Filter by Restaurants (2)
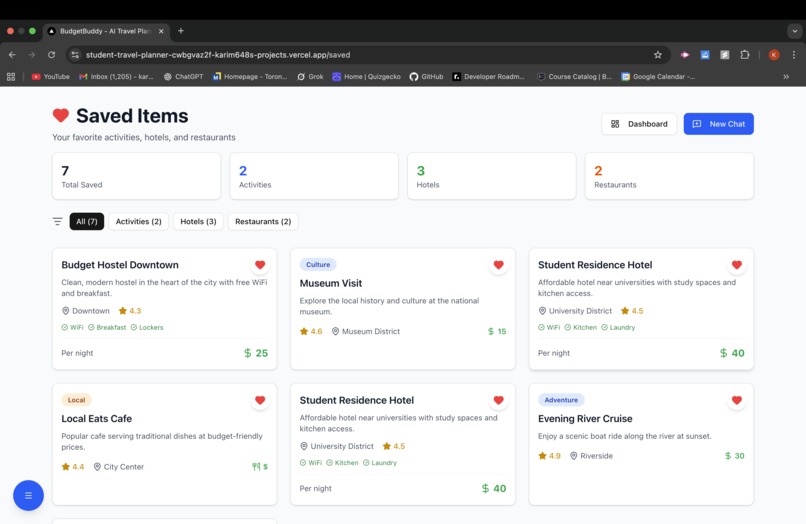 (263, 221)
